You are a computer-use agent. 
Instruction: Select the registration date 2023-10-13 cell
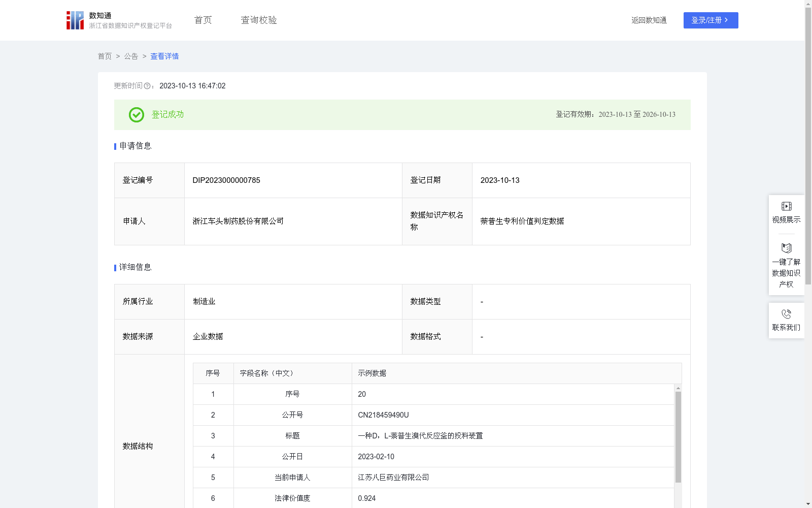(x=581, y=180)
